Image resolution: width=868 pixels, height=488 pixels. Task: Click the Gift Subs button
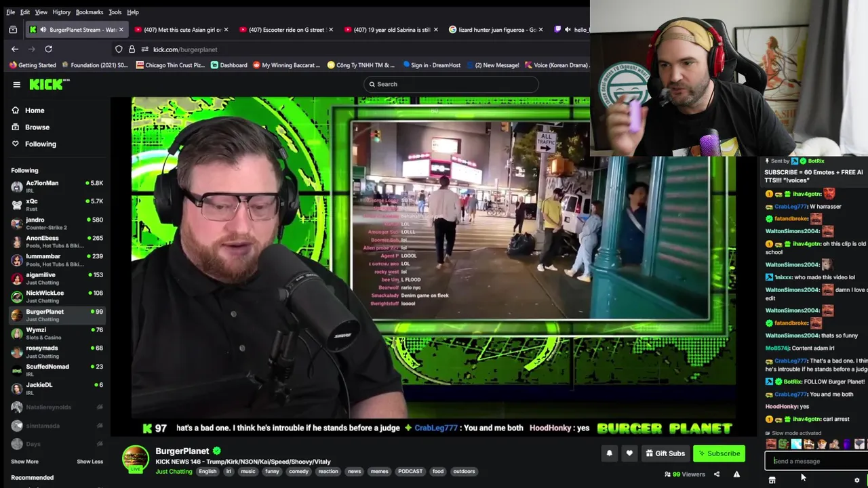665,453
